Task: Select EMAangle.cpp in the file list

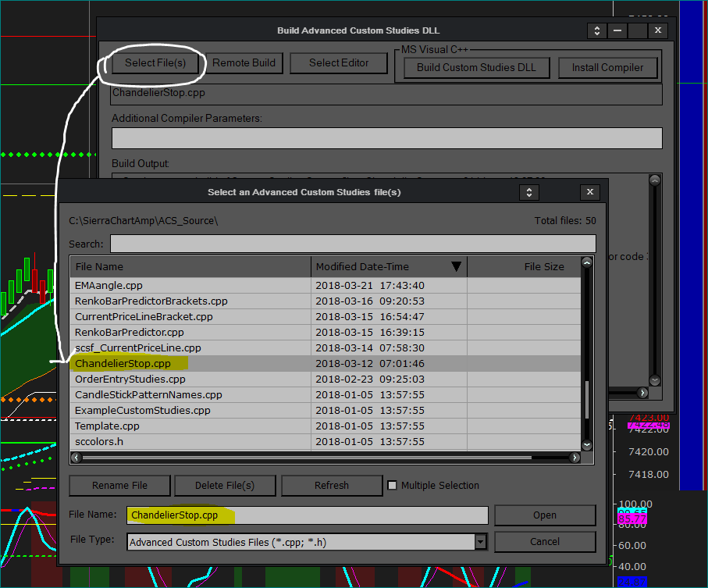Action: [326, 286]
